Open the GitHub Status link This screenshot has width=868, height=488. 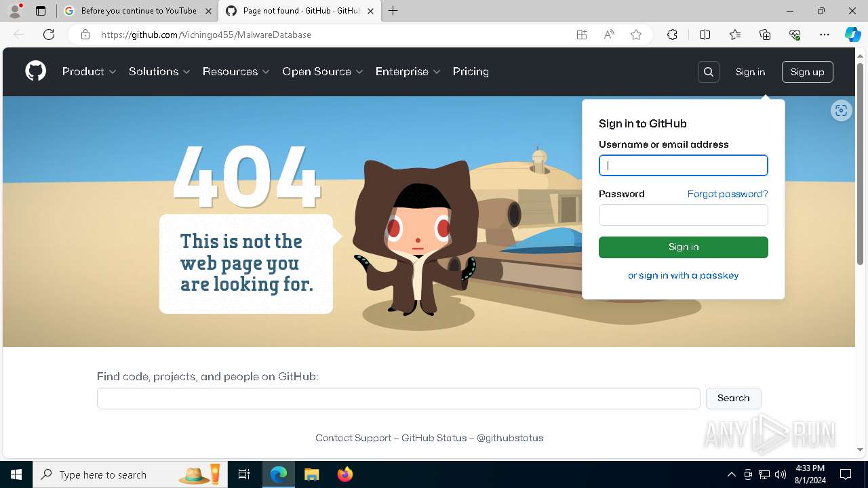(434, 438)
